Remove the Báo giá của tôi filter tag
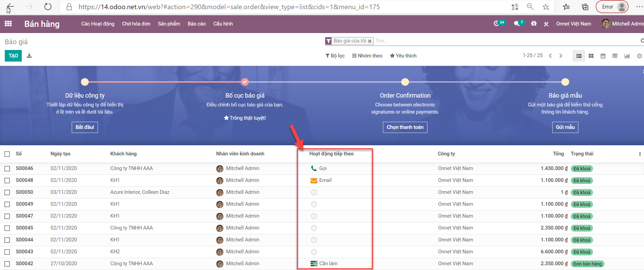Viewport: 644px width, 270px height. [x=370, y=41]
